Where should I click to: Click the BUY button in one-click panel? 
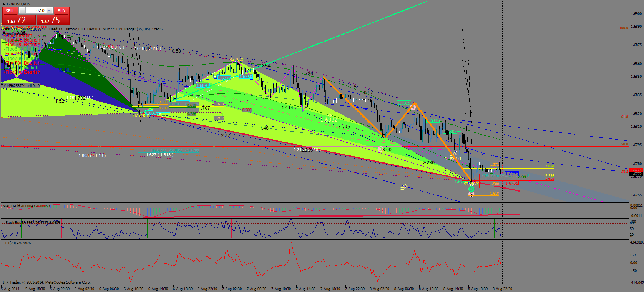click(61, 11)
